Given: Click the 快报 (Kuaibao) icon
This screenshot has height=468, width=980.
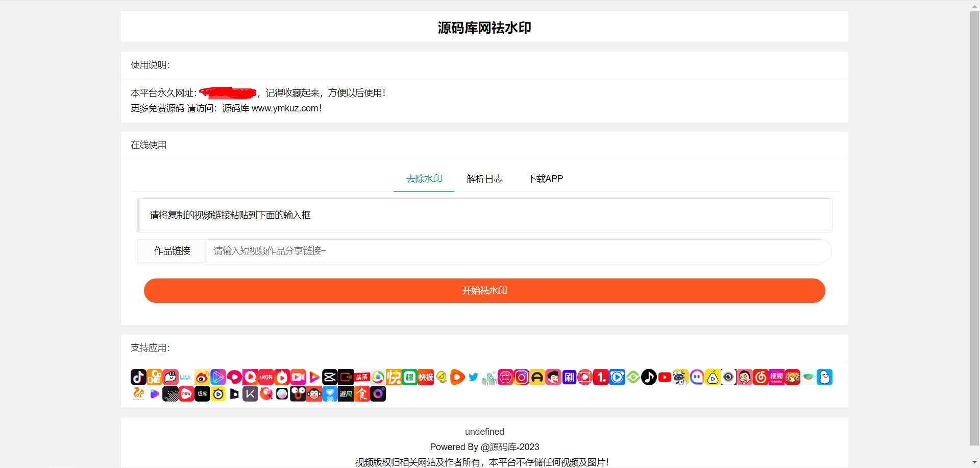Looking at the screenshot, I should pyautogui.click(x=425, y=377).
